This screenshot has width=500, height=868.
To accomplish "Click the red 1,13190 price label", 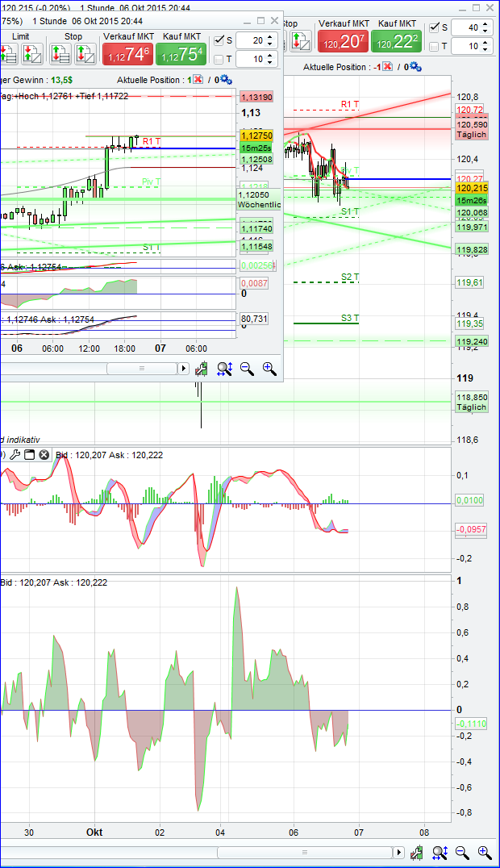I will pyautogui.click(x=256, y=97).
